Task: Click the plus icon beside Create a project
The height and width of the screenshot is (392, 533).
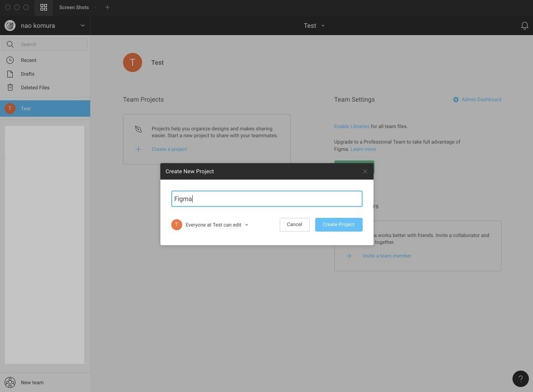Action: click(138, 149)
